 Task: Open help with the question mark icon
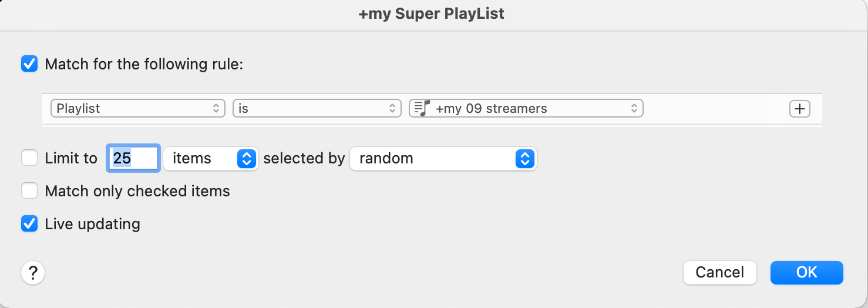(x=33, y=273)
